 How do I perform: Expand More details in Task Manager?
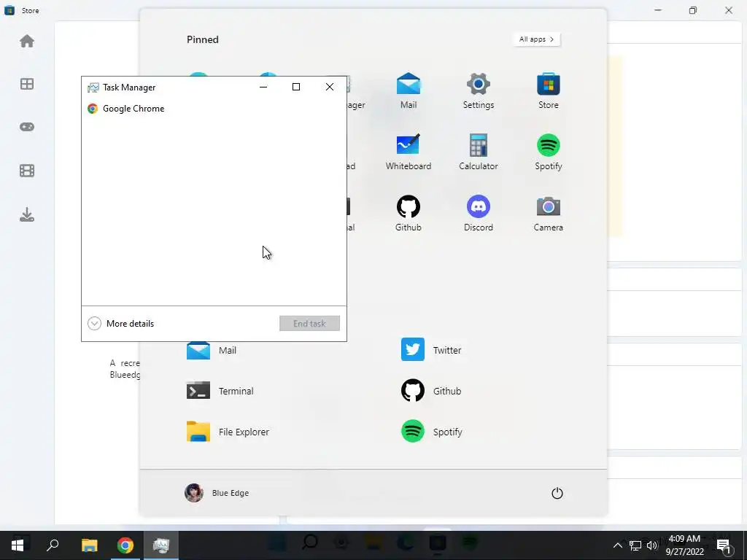point(121,323)
